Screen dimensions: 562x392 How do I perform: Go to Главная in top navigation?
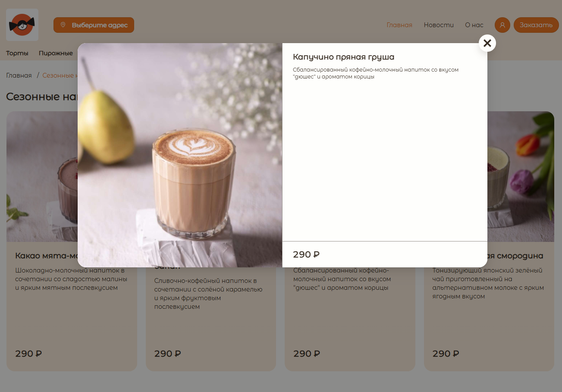399,25
